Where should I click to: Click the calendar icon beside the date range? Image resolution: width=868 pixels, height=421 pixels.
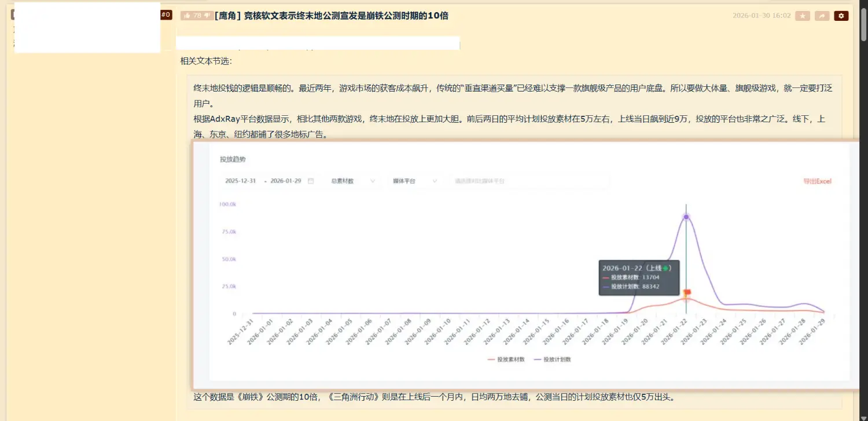[x=311, y=181]
